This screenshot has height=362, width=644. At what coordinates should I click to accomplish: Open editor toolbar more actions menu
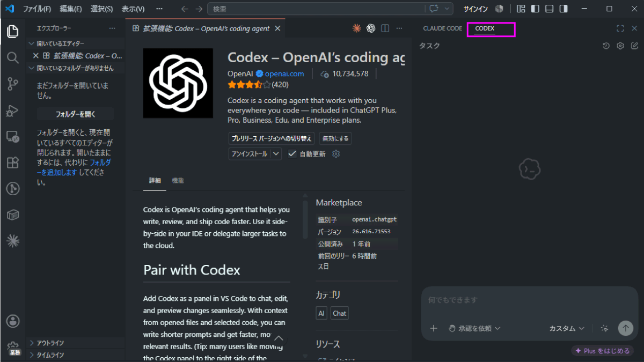[399, 28]
